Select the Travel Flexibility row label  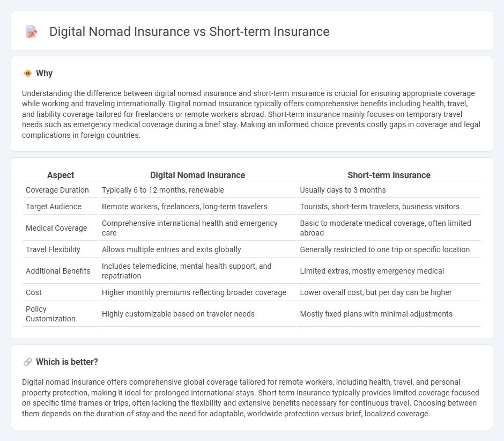pos(53,249)
